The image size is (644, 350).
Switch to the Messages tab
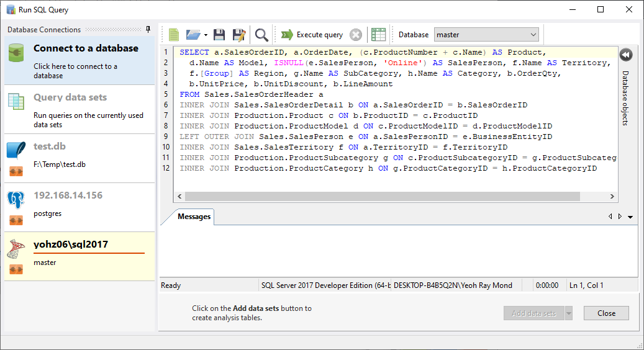pyautogui.click(x=194, y=217)
